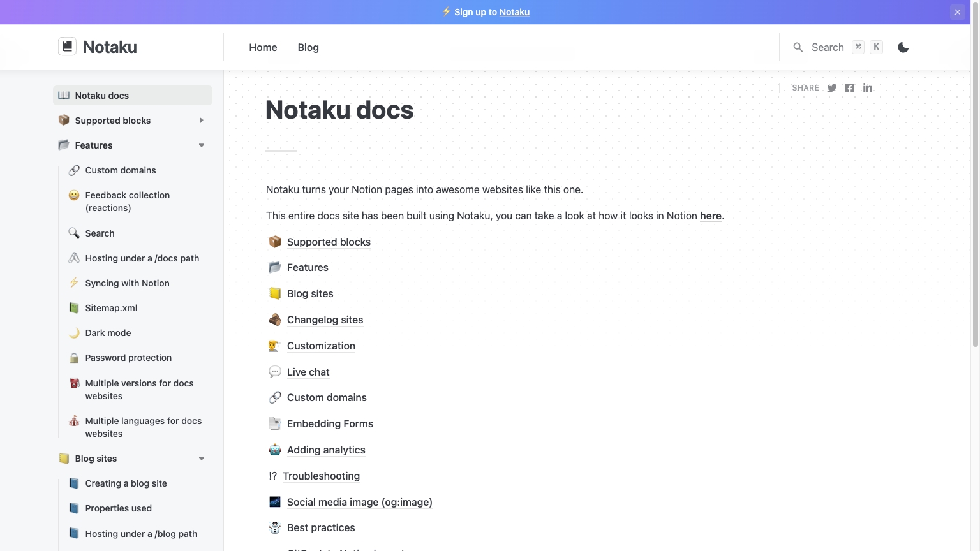Viewport: 980px width, 551px height.
Task: Click the search magnifier icon in header
Action: tap(798, 47)
